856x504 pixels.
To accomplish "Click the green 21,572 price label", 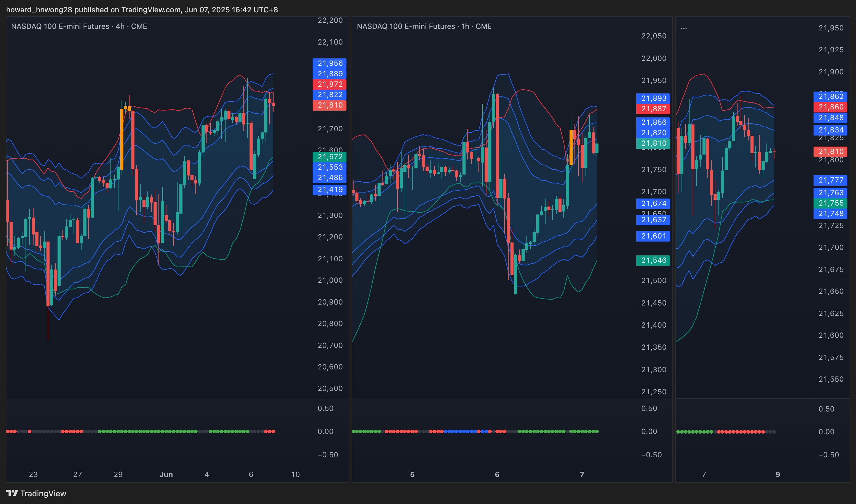I will 330,156.
